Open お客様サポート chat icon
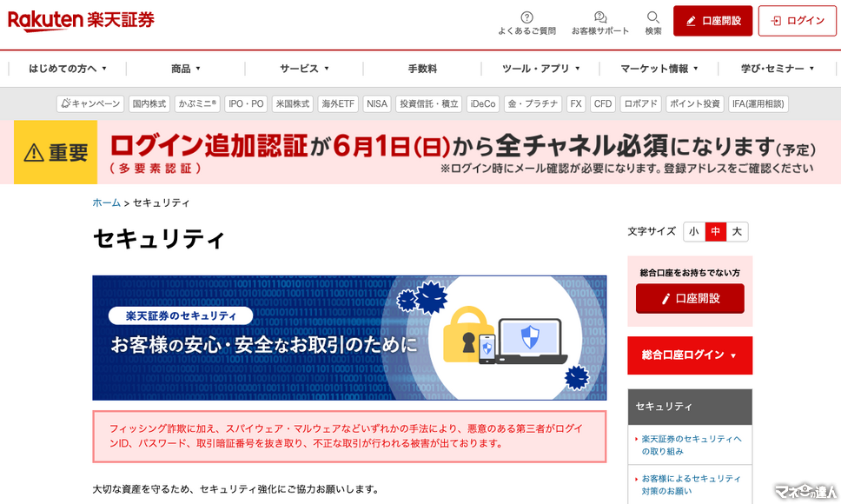 (600, 17)
